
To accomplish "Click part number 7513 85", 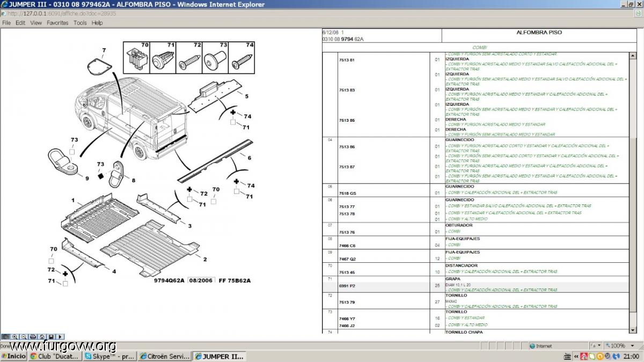I will [347, 120].
